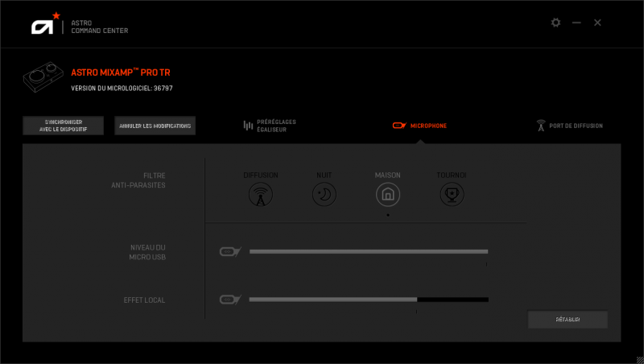Click the window resize grip corner

point(640,360)
